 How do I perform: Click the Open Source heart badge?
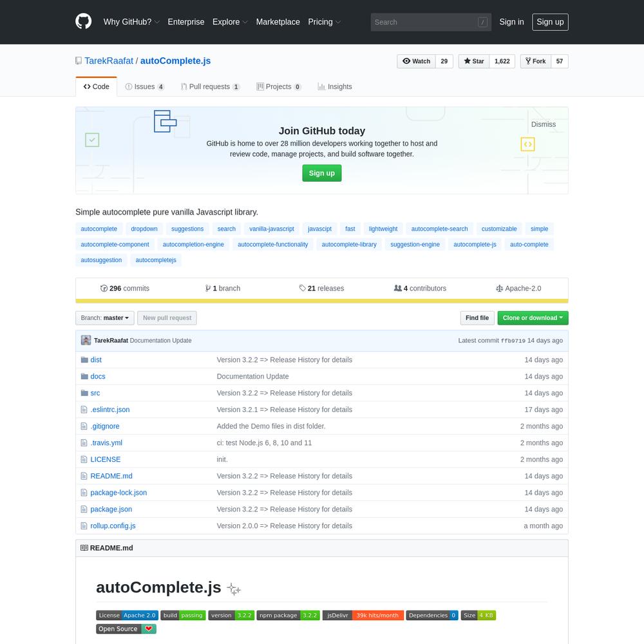pyautogui.click(x=126, y=629)
